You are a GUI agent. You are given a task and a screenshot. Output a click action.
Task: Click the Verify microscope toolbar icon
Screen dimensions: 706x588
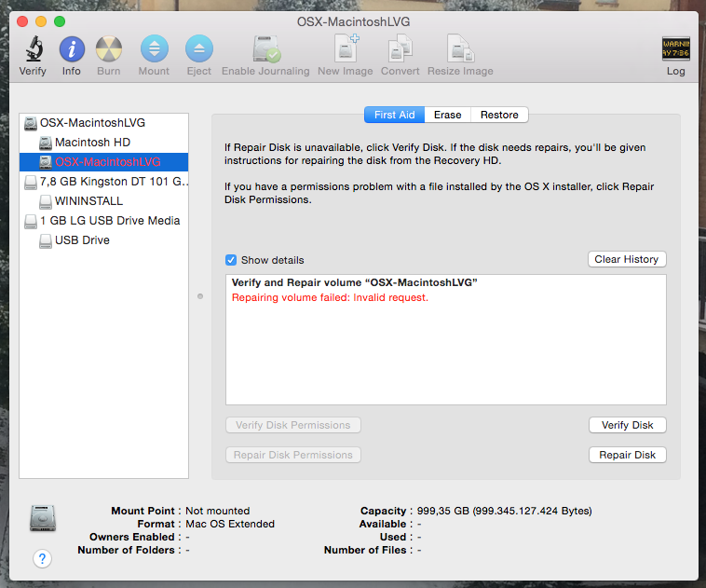[x=34, y=48]
